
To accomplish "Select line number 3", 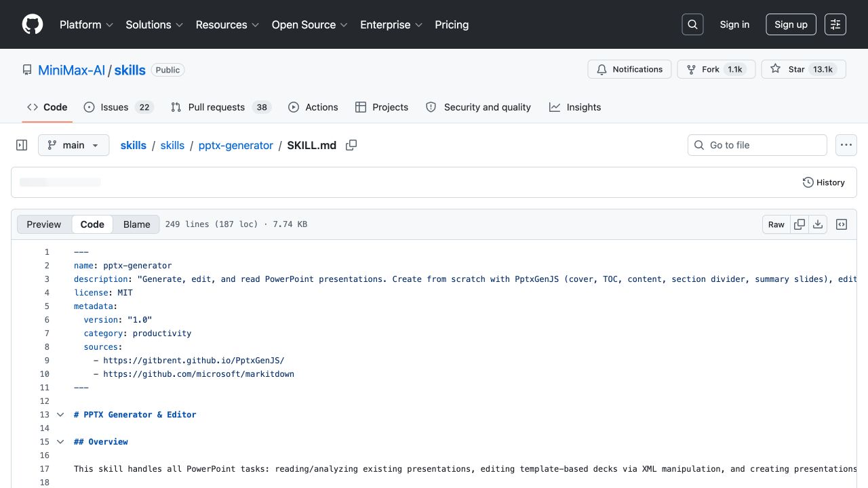I will tap(47, 279).
